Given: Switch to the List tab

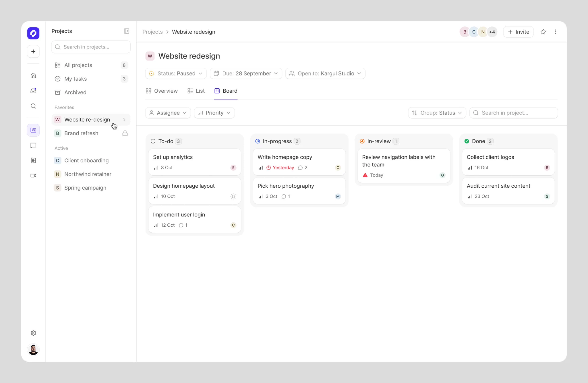Looking at the screenshot, I should click(x=196, y=91).
